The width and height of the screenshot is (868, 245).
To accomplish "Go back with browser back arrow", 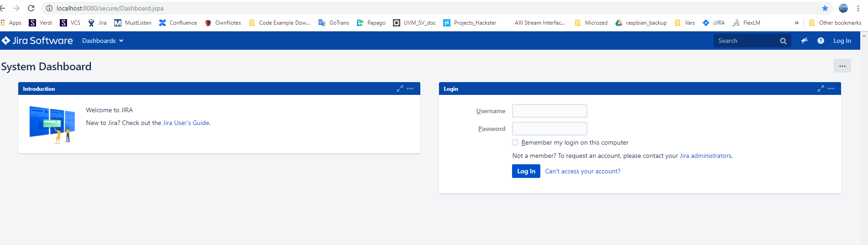I will (3, 8).
